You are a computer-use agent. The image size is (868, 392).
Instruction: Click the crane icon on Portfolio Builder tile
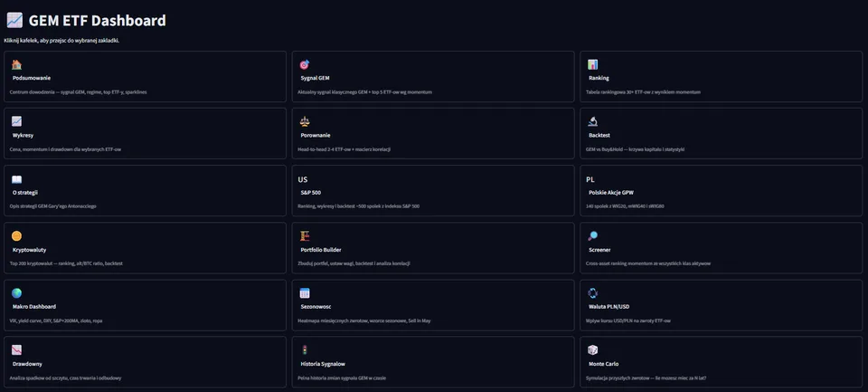coord(305,236)
